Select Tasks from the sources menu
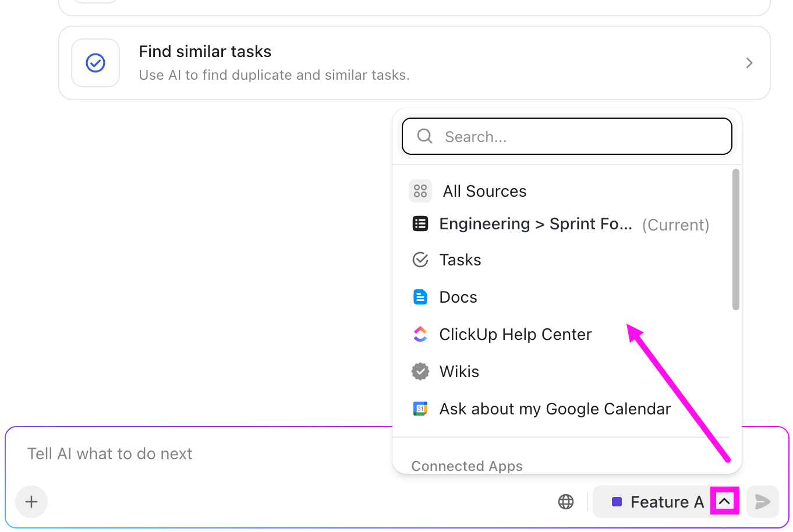Viewport: 793px width, 532px height. click(460, 260)
